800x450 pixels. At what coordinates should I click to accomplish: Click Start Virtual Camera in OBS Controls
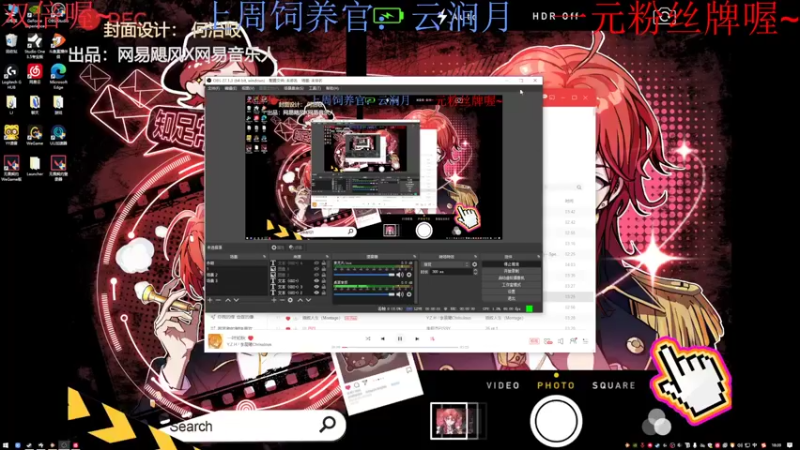click(511, 278)
